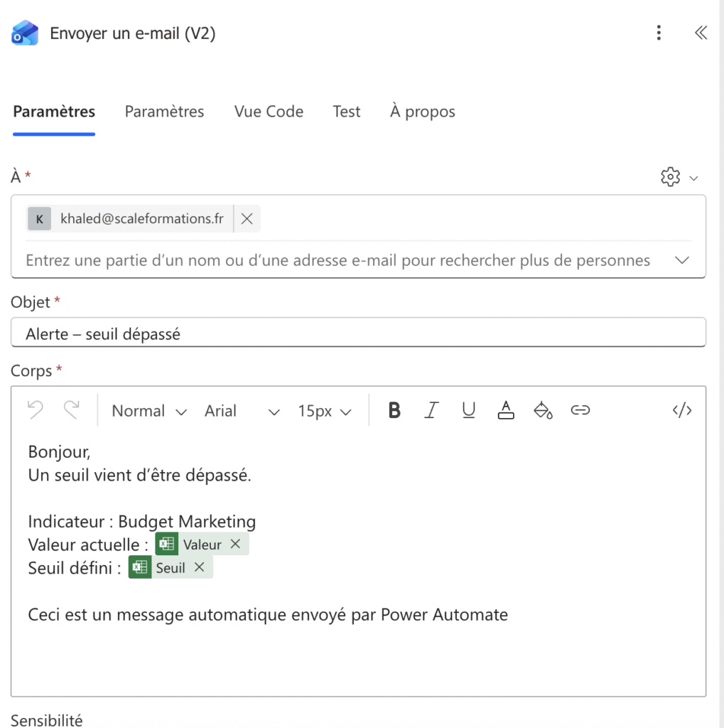The height and width of the screenshot is (728, 724).
Task: Toggle underline text formatting
Action: point(468,410)
